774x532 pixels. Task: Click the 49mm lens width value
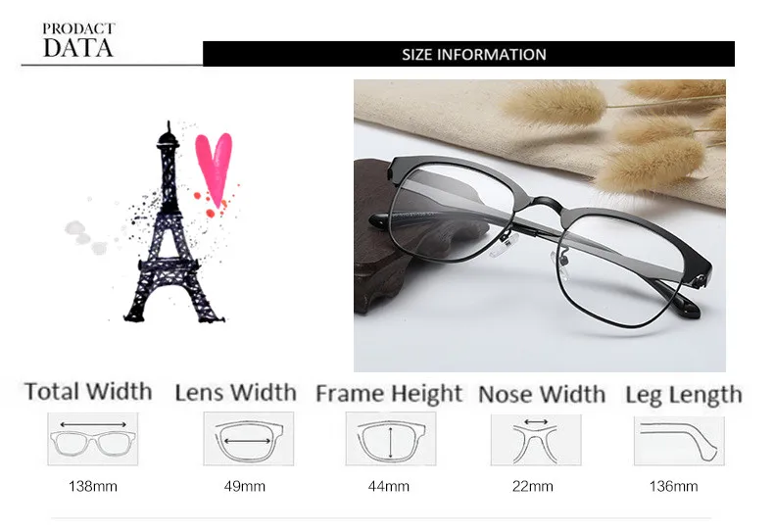click(x=244, y=487)
